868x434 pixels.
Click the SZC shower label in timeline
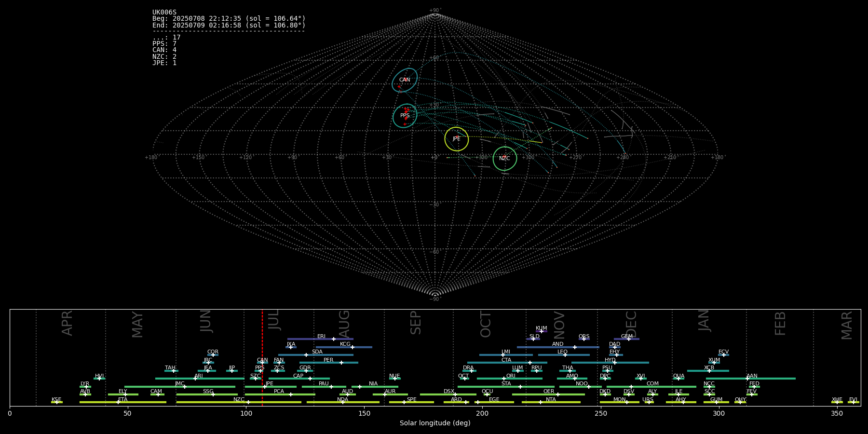coord(255,376)
